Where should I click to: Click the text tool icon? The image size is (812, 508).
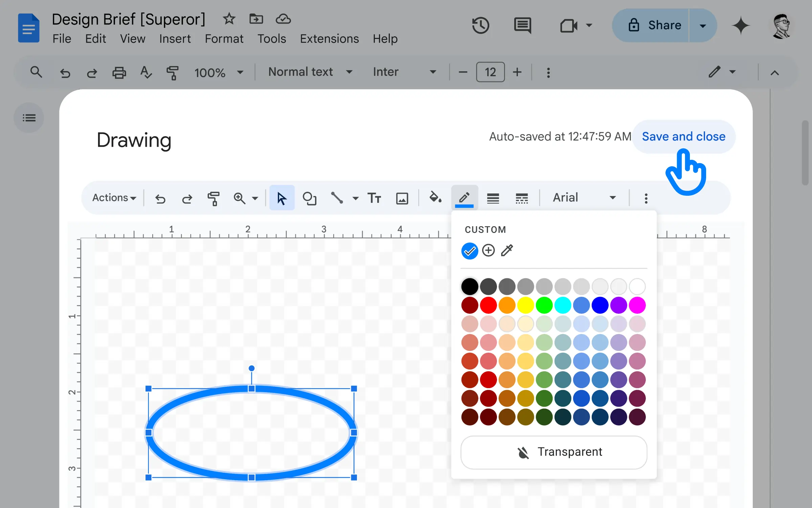coord(374,198)
